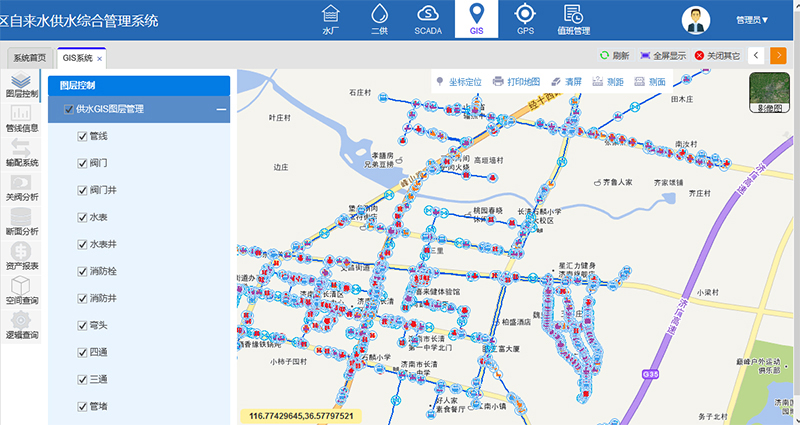Click the 打印地图 print map button
Image resolution: width=800 pixels, height=425 pixels.
tap(516, 81)
